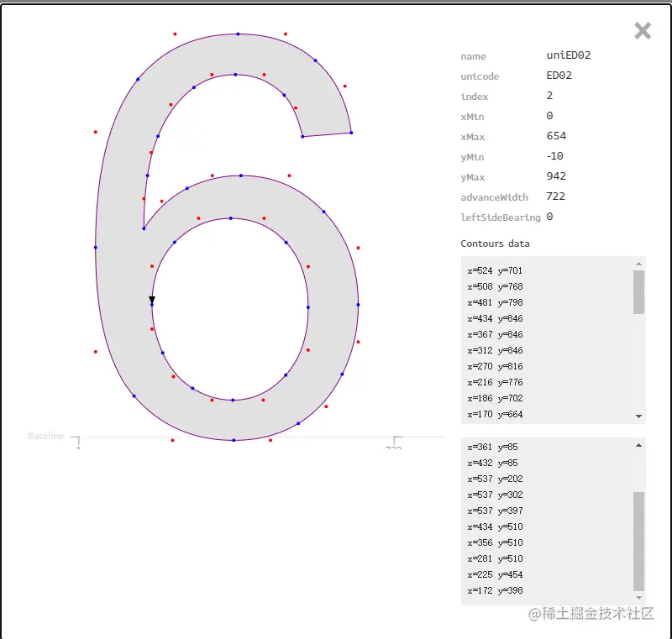
Task: Click the xMax value 654
Action: (556, 136)
